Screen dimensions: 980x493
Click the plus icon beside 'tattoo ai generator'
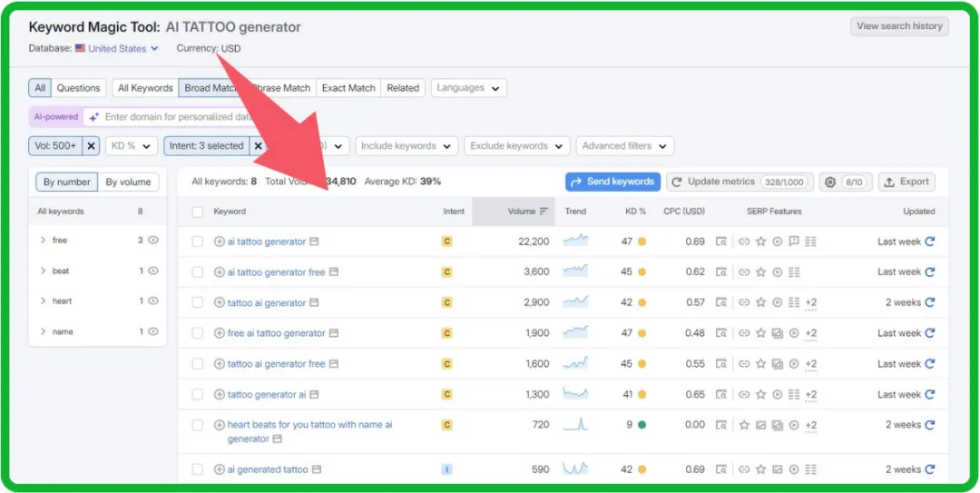tap(219, 302)
